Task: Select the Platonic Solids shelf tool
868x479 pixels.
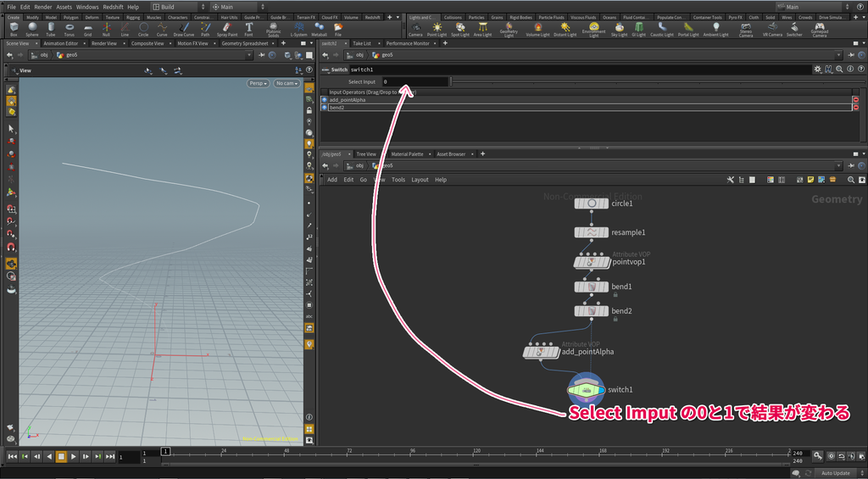Action: [x=274, y=30]
